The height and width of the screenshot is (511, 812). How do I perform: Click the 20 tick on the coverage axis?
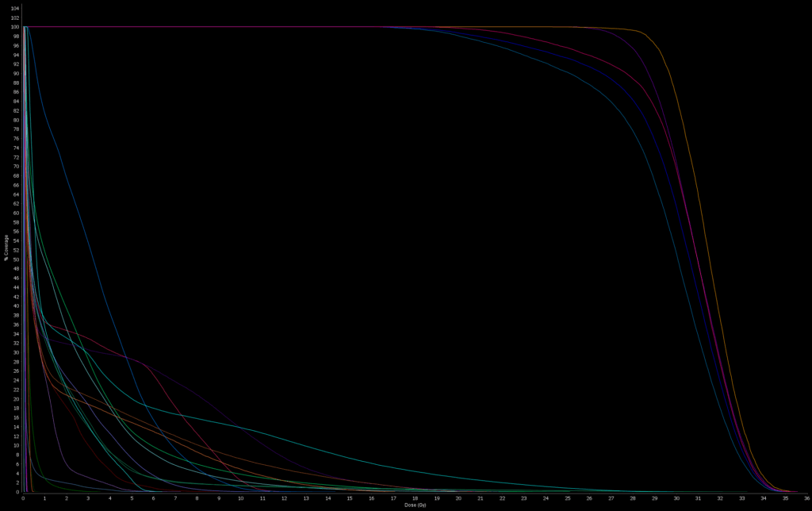[x=15, y=399]
